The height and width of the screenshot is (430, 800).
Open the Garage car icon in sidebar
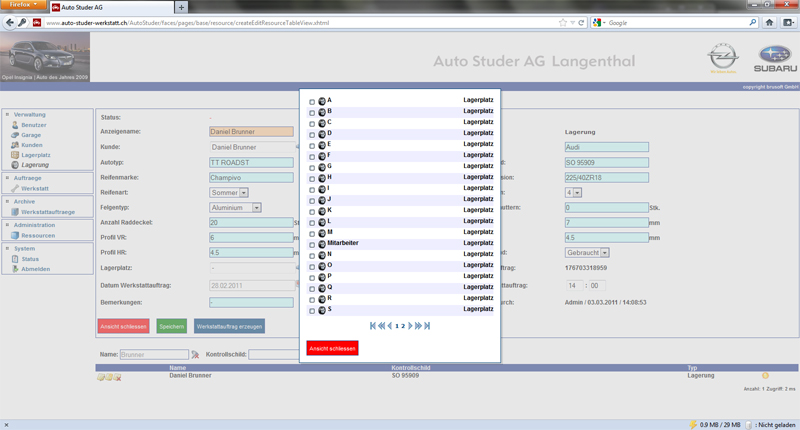pos(15,135)
